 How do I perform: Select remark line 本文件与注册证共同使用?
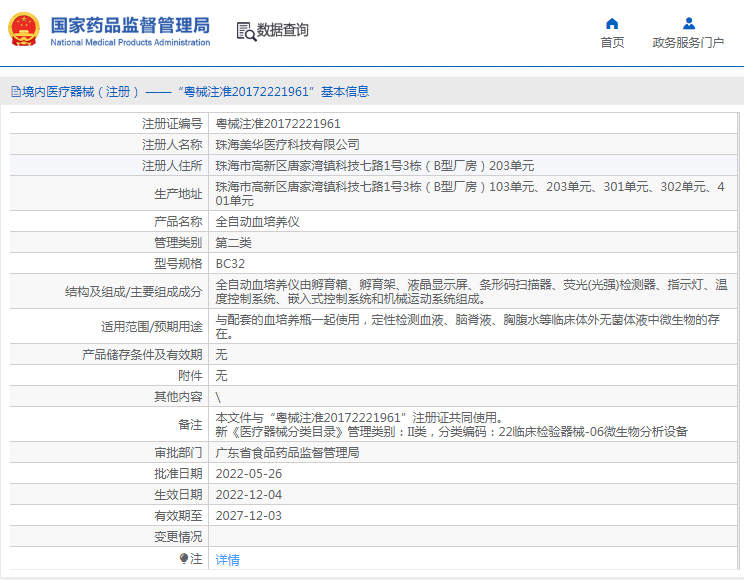[x=359, y=418]
